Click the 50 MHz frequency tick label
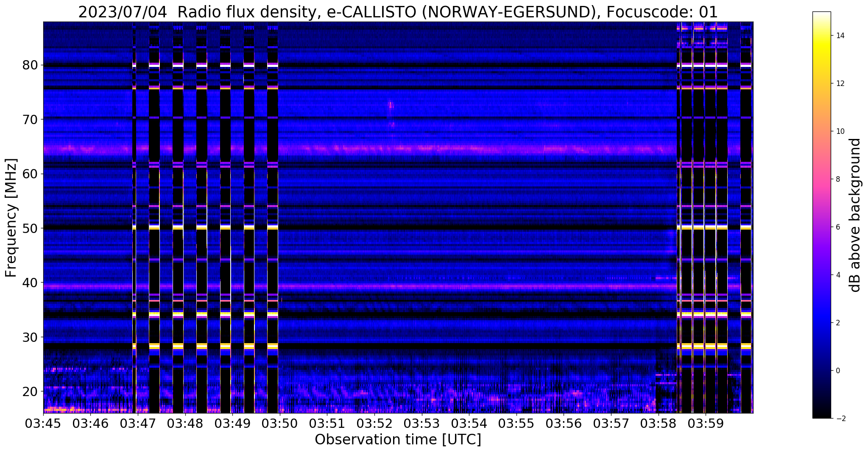Image resolution: width=868 pixels, height=452 pixels. (31, 228)
